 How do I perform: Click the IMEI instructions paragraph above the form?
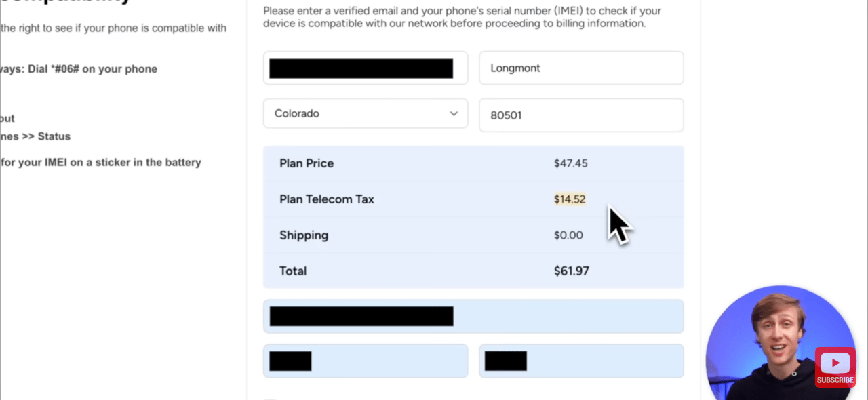coord(454,17)
